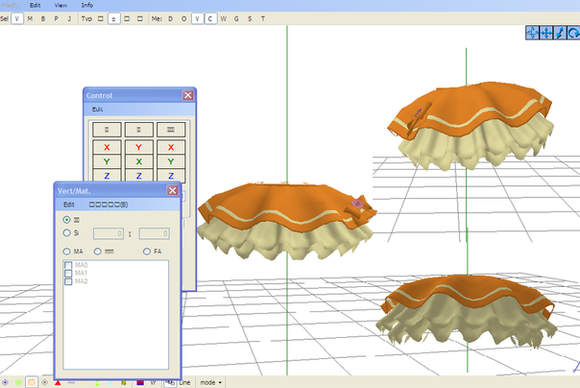Click the green X button in middle Control column
Screen dimensions: 580x388
[139, 161]
